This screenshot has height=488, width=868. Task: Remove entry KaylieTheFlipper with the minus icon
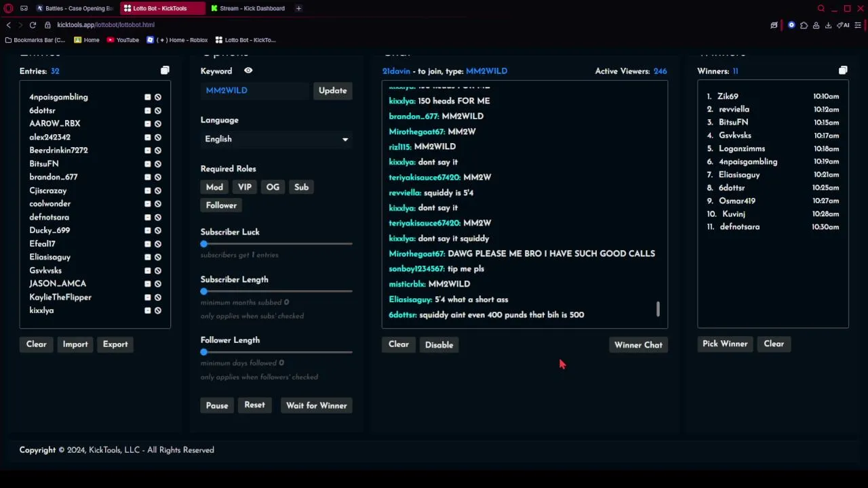[148, 298]
